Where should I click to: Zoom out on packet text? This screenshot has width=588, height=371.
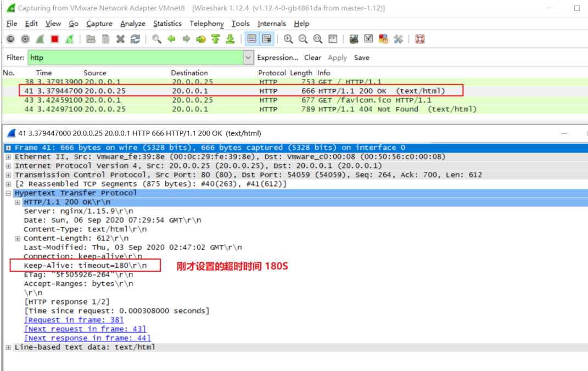[303, 39]
